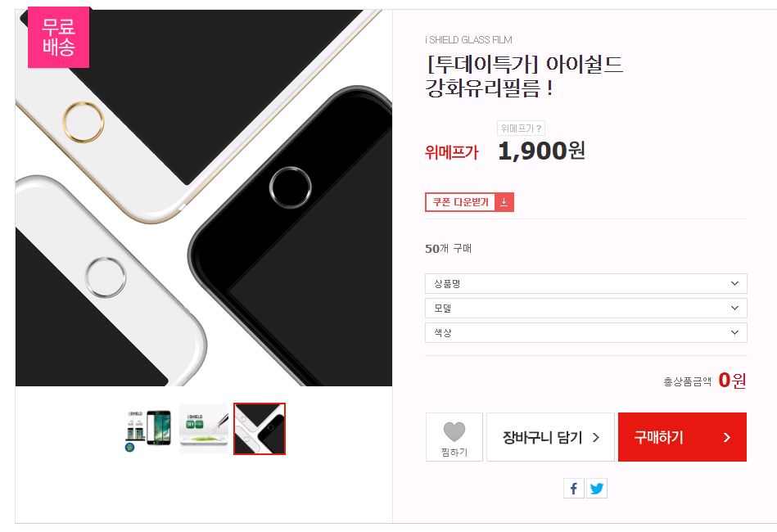Click the pink 무료배송 badge
Screen dimensions: 777x532
[x=58, y=37]
